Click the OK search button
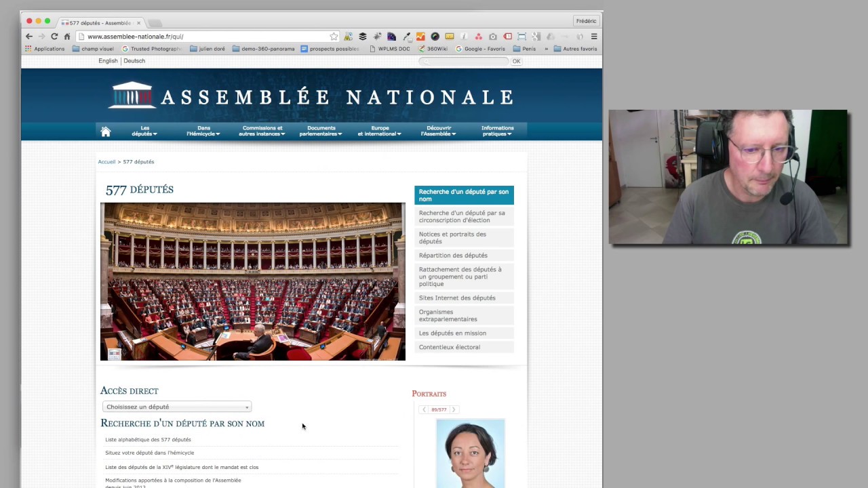This screenshot has height=488, width=868. 516,62
